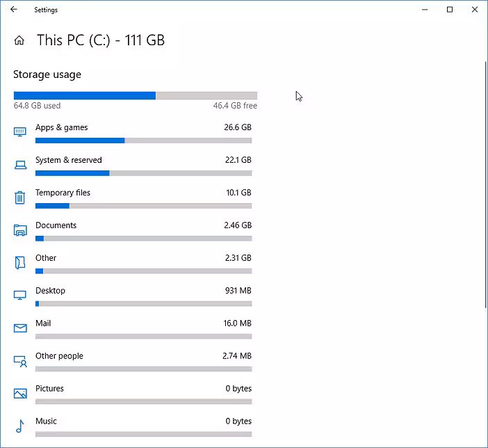488x448 pixels.
Task: Click the Mail envelope icon
Action: tap(20, 328)
